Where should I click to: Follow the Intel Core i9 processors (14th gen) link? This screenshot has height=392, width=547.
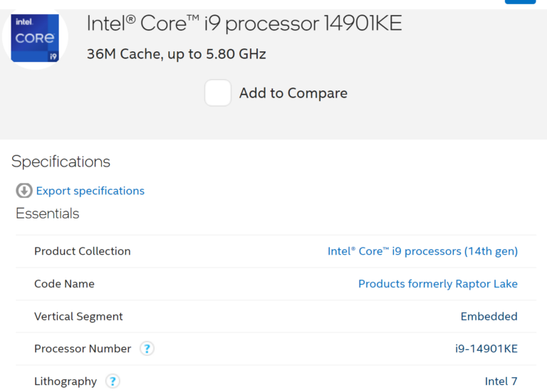click(x=422, y=251)
